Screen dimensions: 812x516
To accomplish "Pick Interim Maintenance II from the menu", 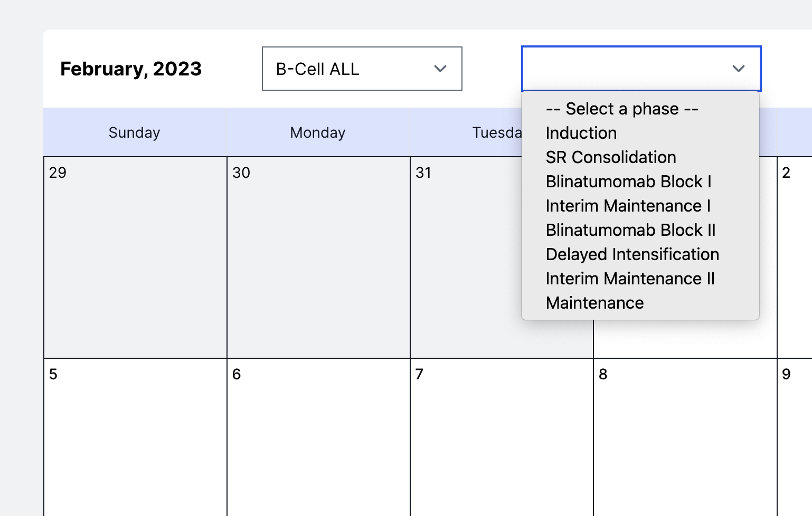I will [x=630, y=279].
